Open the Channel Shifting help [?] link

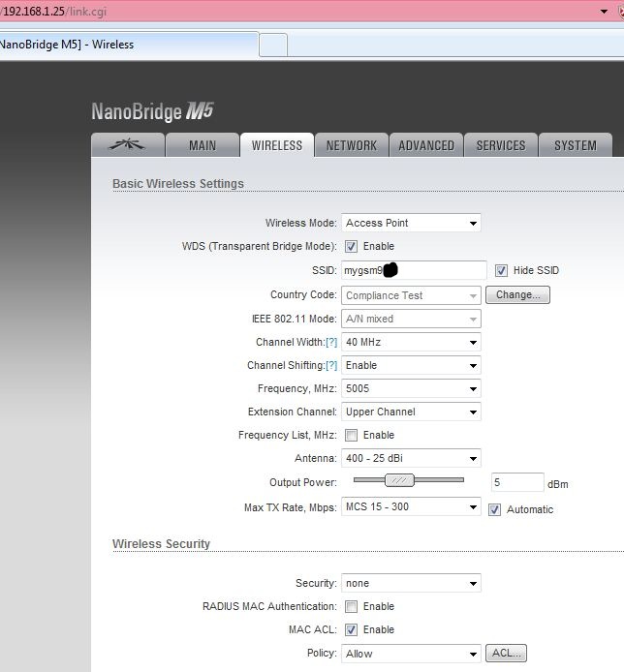tap(331, 365)
